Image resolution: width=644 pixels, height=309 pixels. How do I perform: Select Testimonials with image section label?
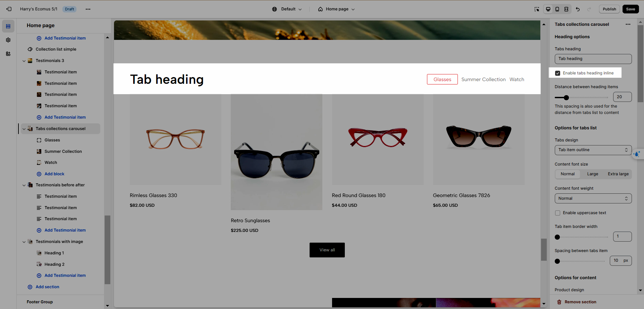pos(59,242)
